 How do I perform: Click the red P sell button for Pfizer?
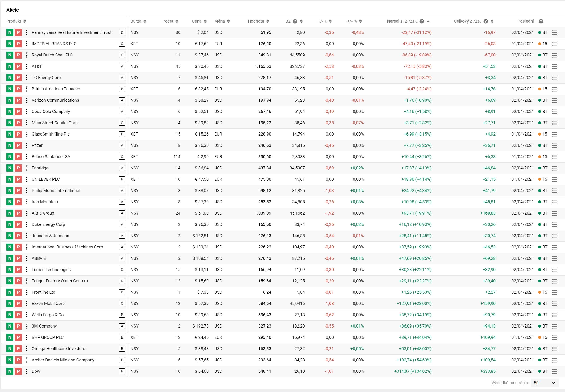tap(18, 145)
